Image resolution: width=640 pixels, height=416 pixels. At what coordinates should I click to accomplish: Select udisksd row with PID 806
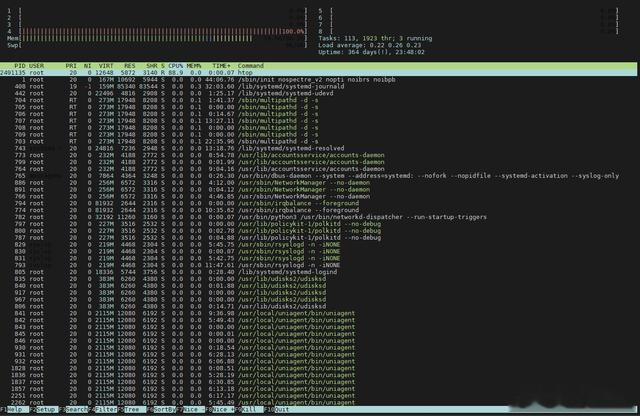tap(318, 306)
